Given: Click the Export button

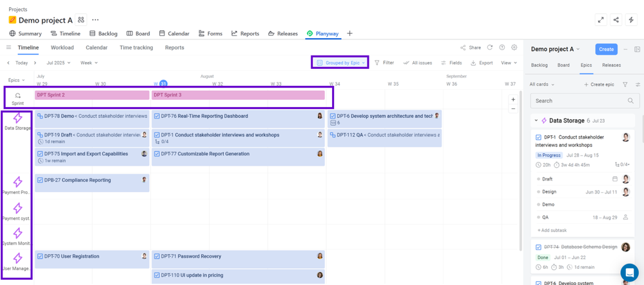Looking at the screenshot, I should tap(482, 63).
